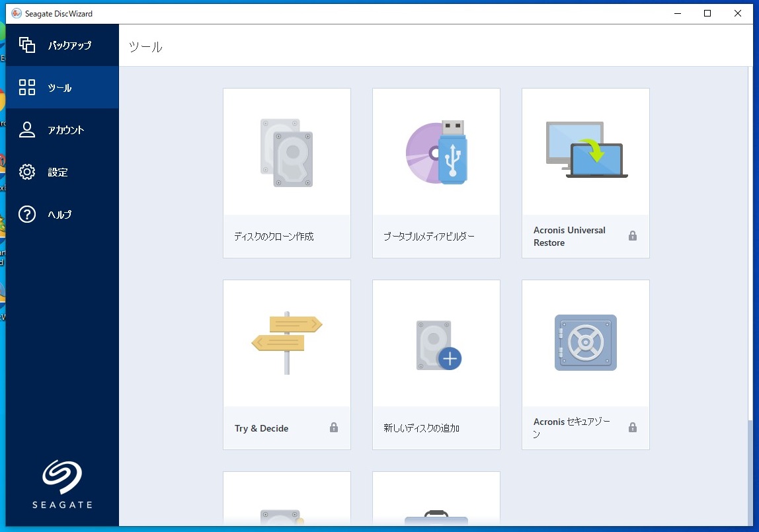Screen dimensions: 759x532
Task: Open Acronis Universal Restore label
Action: point(569,237)
